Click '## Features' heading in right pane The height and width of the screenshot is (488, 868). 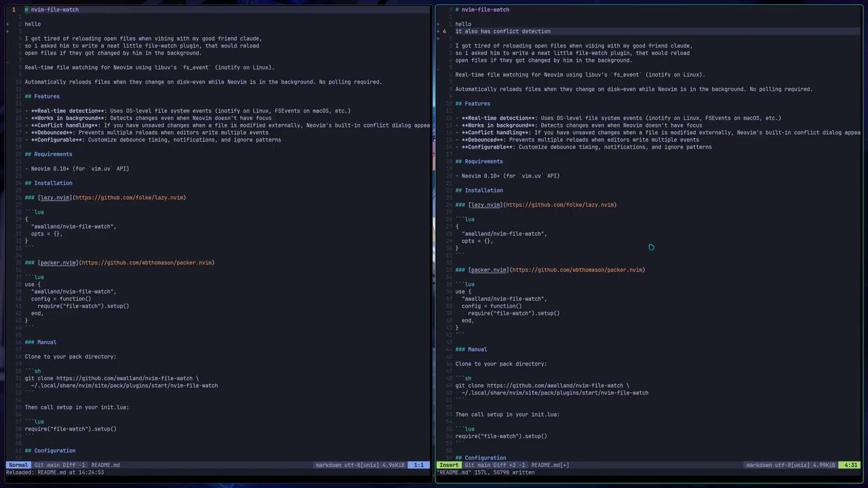click(473, 104)
